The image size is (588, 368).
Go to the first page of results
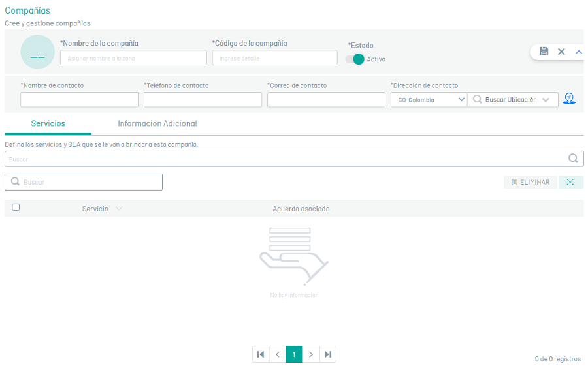point(261,354)
